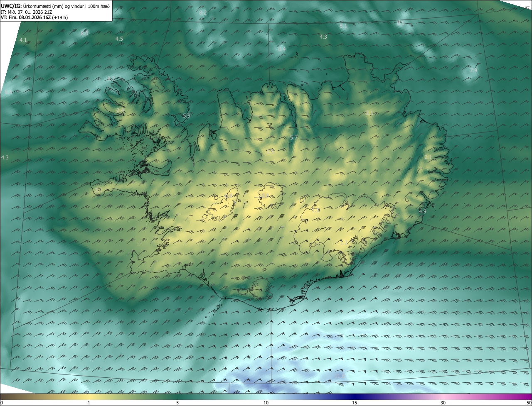Click the "UWC/IG:" title text

pyautogui.click(x=10, y=6)
